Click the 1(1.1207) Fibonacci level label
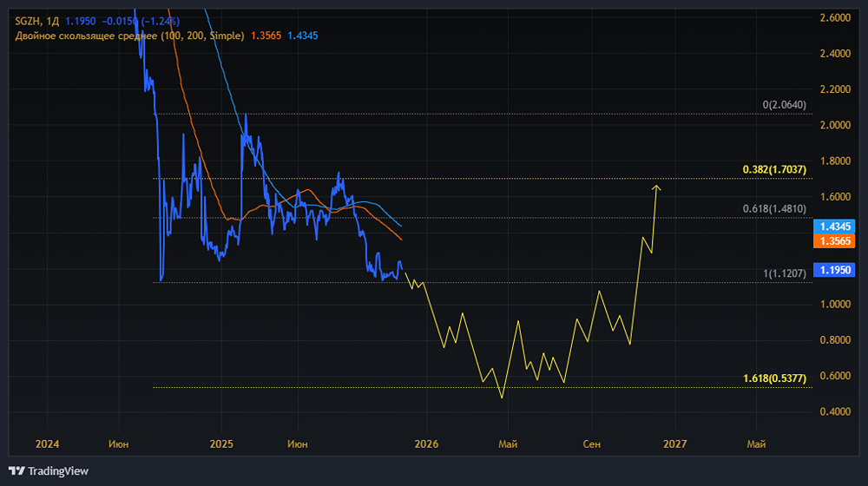Screen dimensions: 868x486 click(x=784, y=274)
